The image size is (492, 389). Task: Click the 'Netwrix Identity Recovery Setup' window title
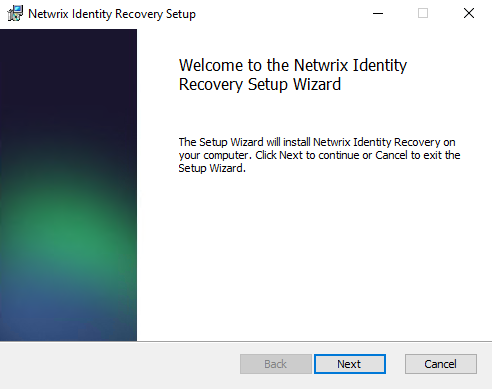pos(112,14)
